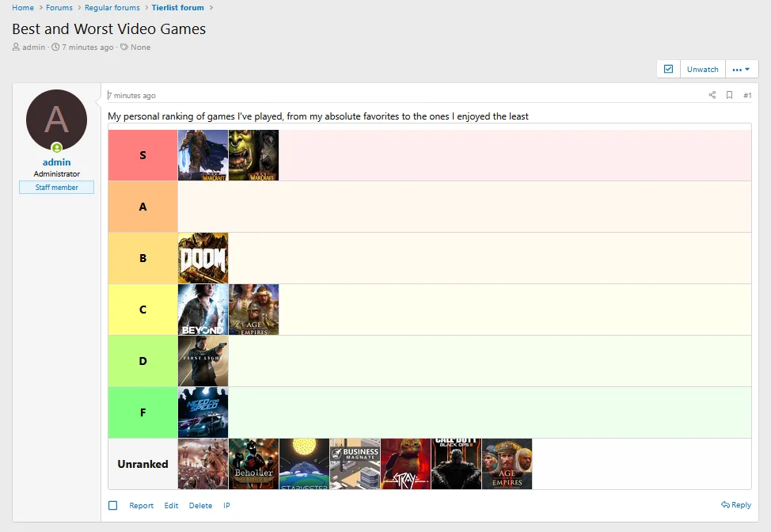771x532 pixels.
Task: Click the admin avatar circle
Action: [56, 120]
